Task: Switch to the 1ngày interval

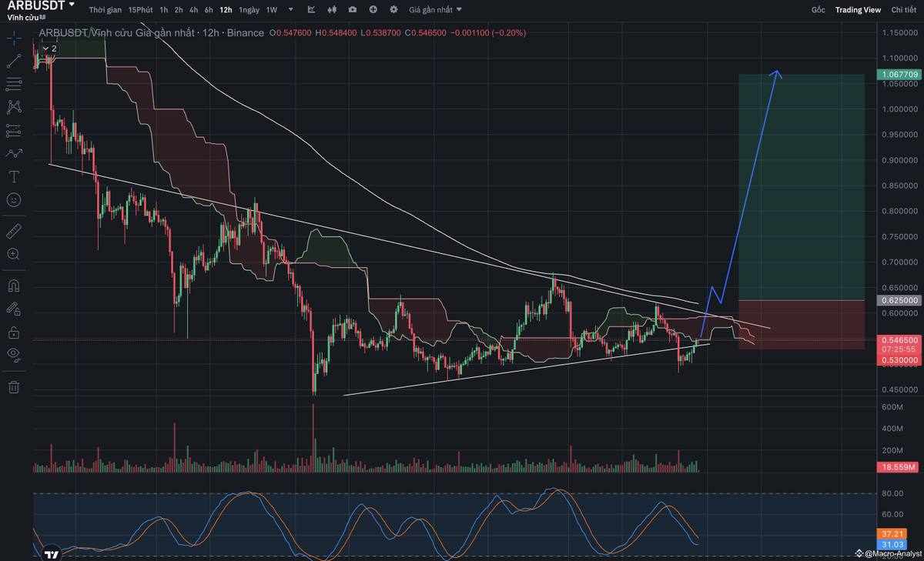Action: pos(249,10)
